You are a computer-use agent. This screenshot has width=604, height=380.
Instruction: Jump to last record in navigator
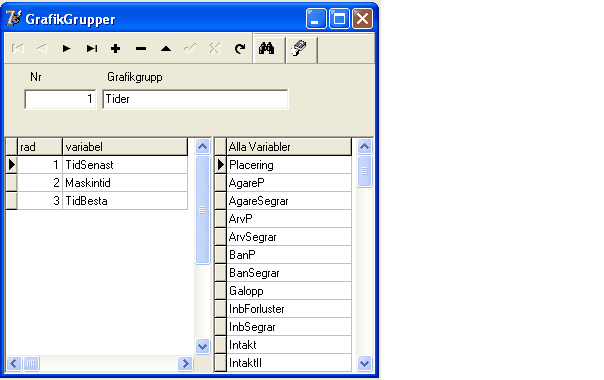91,49
